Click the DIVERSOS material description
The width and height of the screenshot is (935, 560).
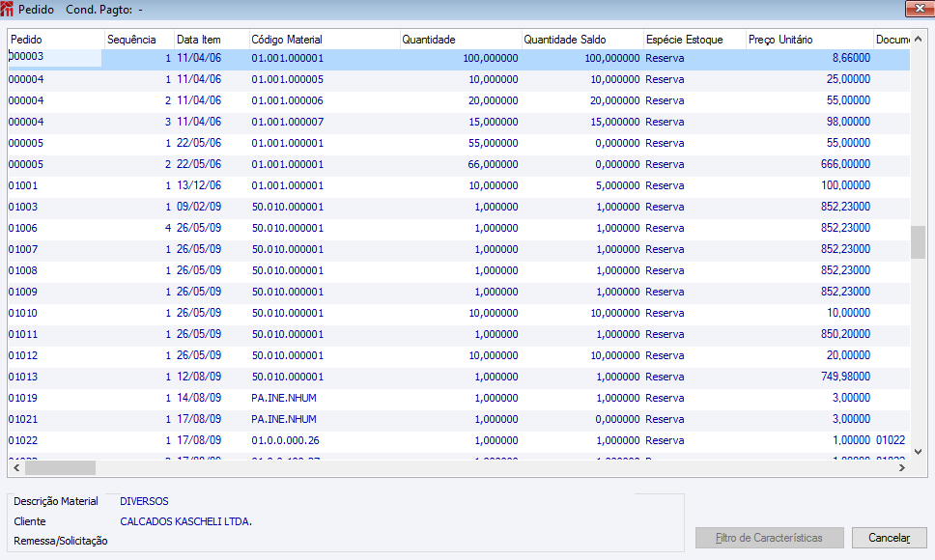(x=144, y=501)
